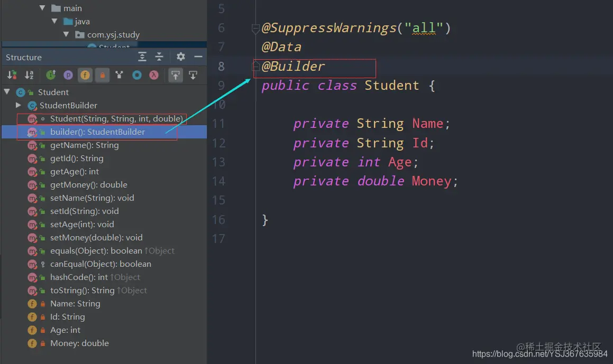Click line number 12 in gutter
The height and width of the screenshot is (364, 613).
(219, 143)
